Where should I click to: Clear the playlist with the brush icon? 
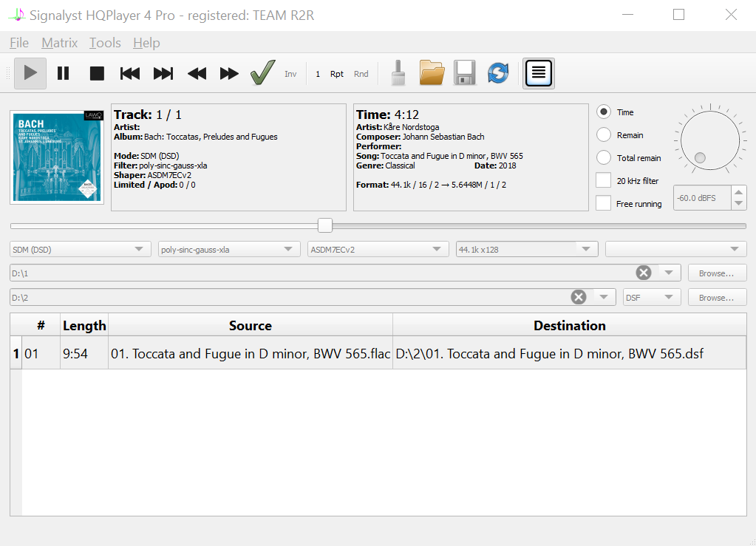pyautogui.click(x=398, y=72)
